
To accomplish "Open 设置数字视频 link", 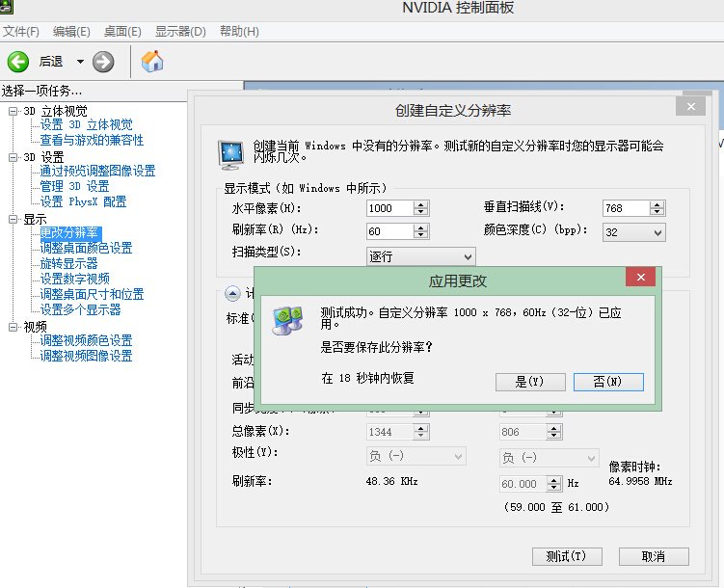I will click(x=75, y=279).
